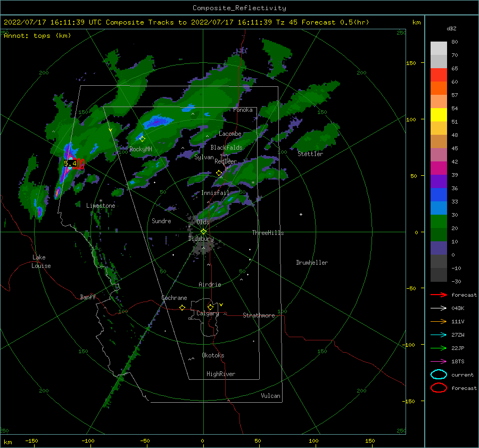Click the ThreeHills town label
Screen dimensions: 479x448
coord(268,233)
